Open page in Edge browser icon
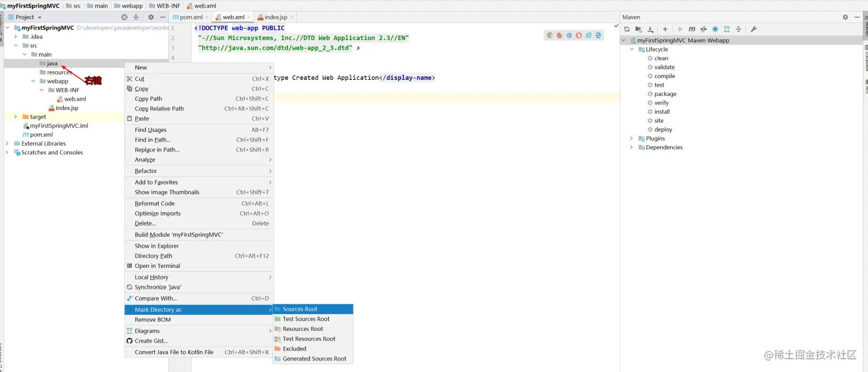 pos(598,35)
